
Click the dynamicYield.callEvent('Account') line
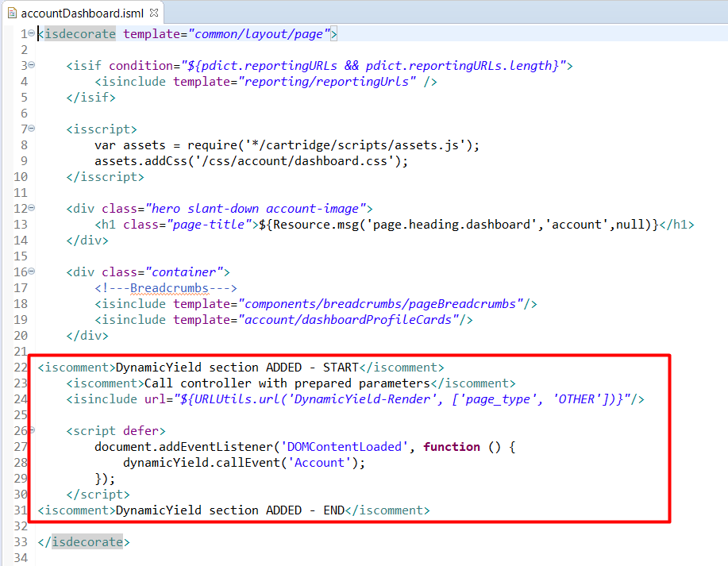244,463
